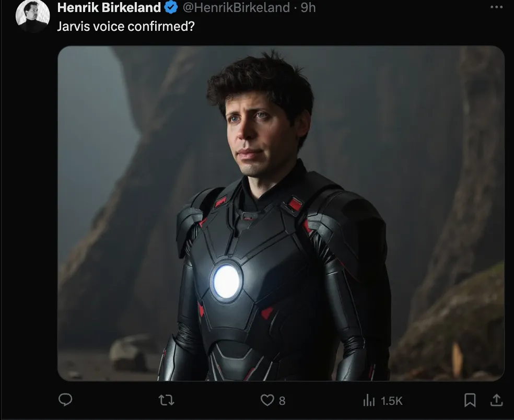Open the three-dot more options menu
This screenshot has height=420, width=514.
tap(496, 7)
